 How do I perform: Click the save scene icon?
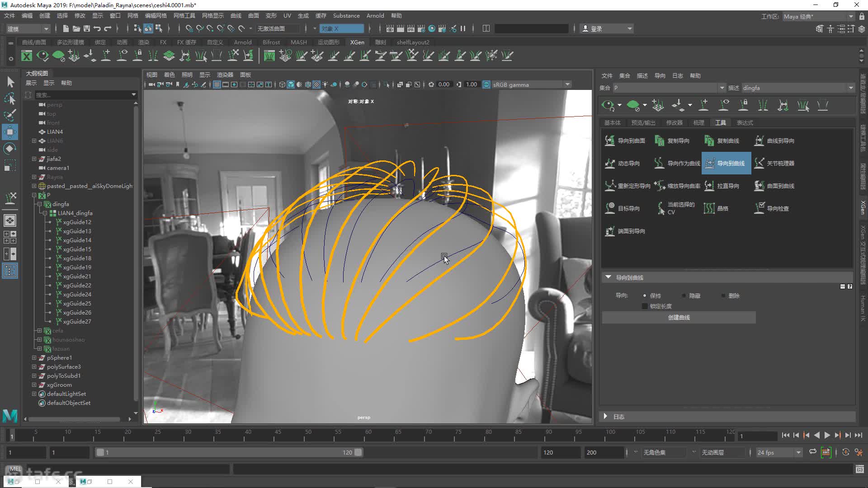pyautogui.click(x=86, y=28)
